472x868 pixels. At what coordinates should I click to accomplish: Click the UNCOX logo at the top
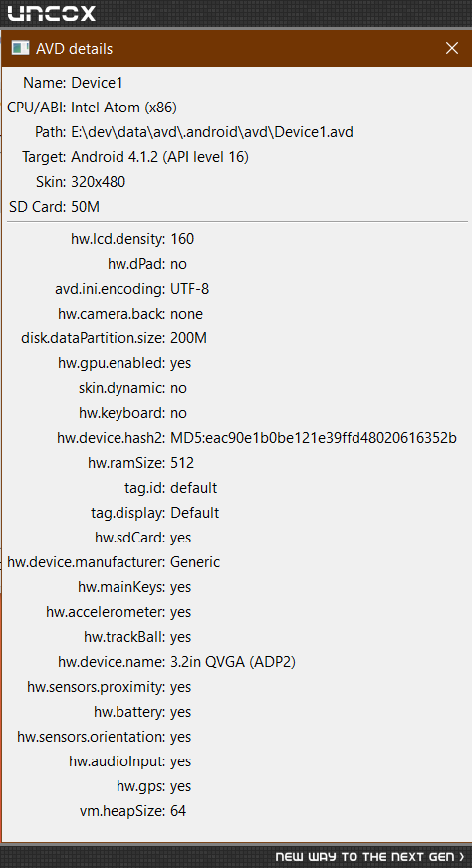(52, 13)
